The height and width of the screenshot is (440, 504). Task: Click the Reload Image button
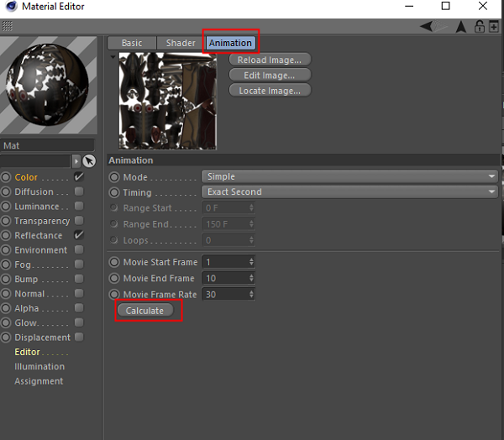[270, 60]
